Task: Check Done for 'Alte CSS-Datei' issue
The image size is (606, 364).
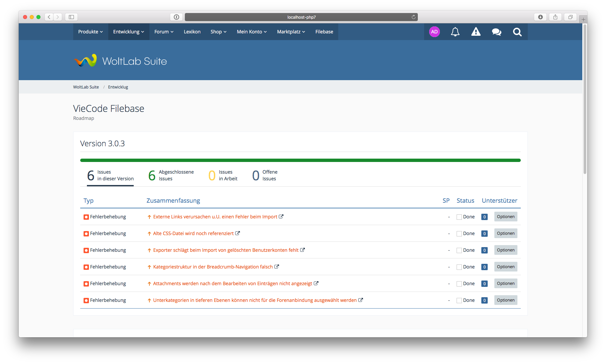Action: pos(459,234)
